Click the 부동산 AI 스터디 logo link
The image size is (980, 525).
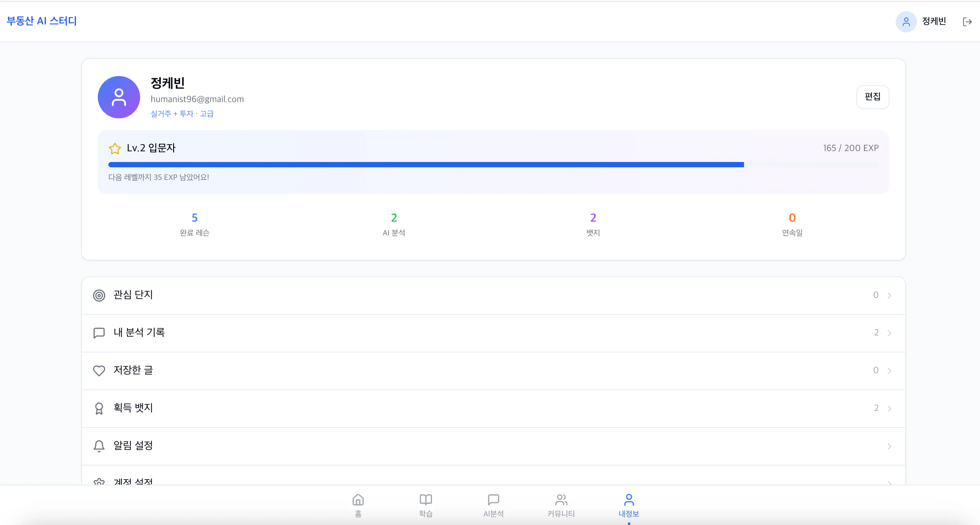click(x=42, y=21)
